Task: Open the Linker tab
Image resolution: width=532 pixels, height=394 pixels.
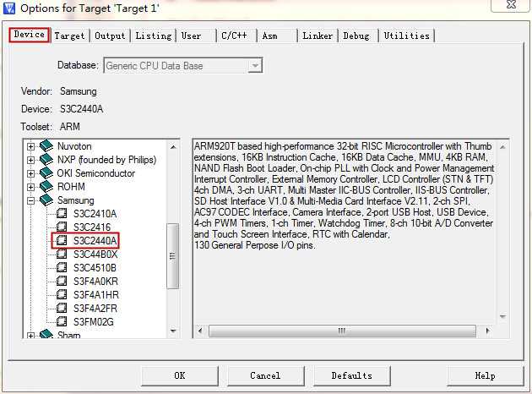Action: click(x=318, y=36)
